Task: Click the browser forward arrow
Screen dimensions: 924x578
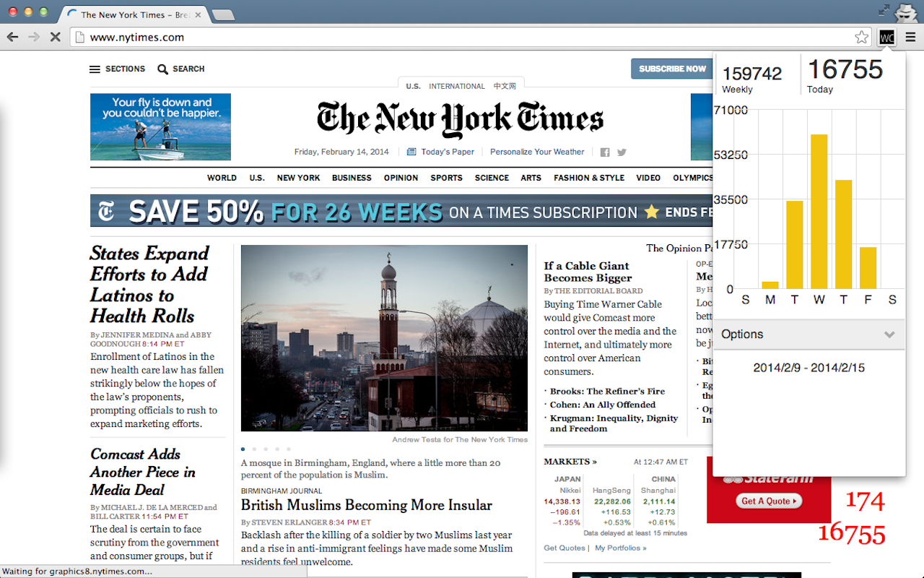Action: [x=33, y=37]
